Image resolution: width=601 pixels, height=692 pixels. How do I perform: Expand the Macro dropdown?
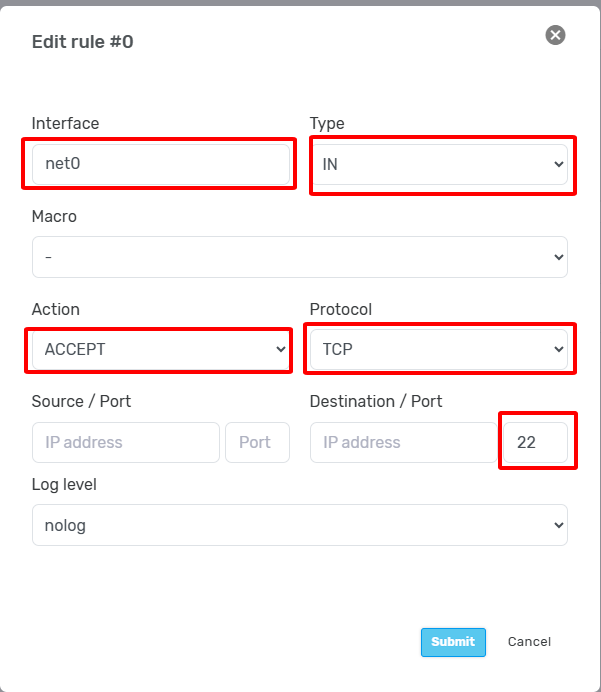pyautogui.click(x=299, y=257)
